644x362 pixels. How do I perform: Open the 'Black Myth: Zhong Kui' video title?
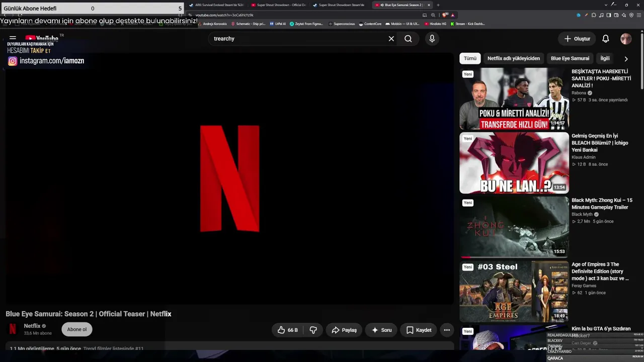(602, 204)
